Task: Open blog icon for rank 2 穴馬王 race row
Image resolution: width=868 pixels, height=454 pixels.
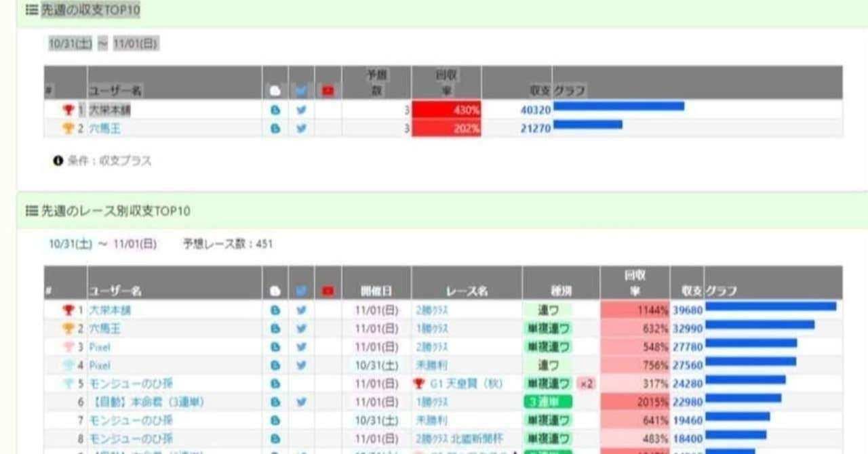Action: (275, 328)
